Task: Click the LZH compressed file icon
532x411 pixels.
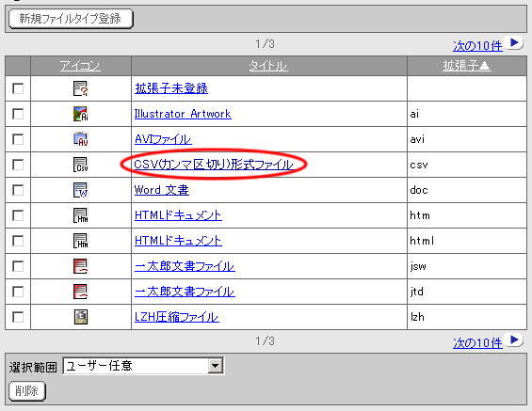Action: 81,317
